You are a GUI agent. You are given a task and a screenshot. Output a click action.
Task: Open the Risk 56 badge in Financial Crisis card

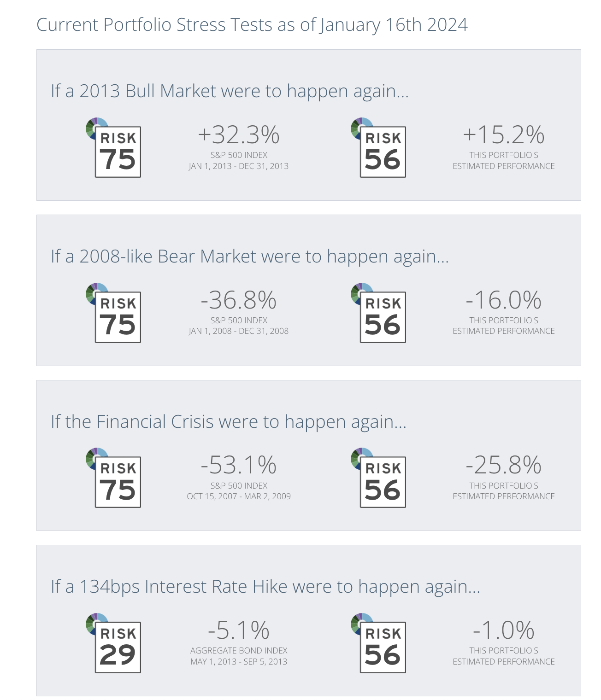coord(382,482)
